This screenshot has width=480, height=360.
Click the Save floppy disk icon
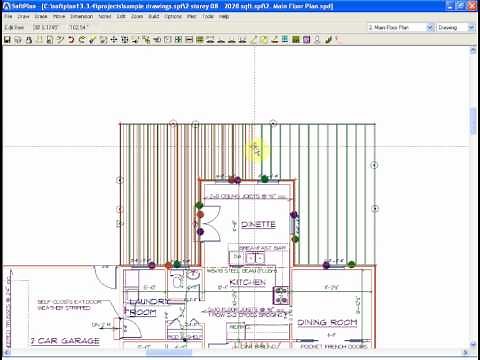click(7, 40)
